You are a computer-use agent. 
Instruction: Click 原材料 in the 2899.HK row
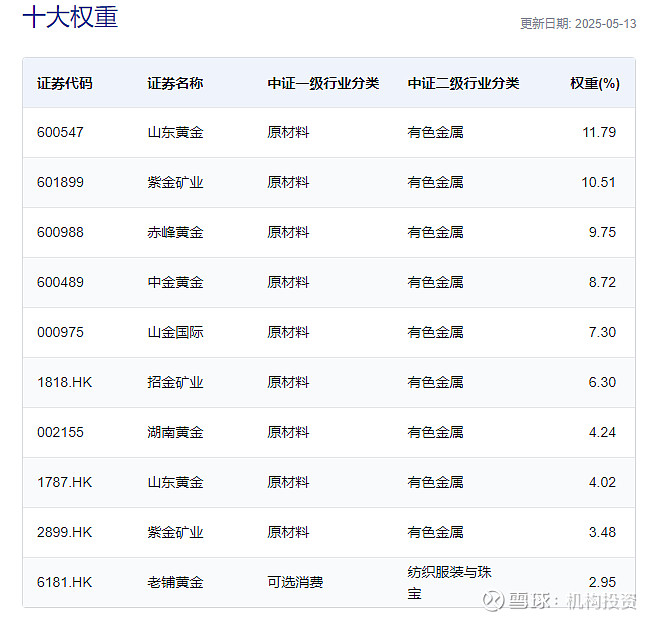tap(288, 532)
